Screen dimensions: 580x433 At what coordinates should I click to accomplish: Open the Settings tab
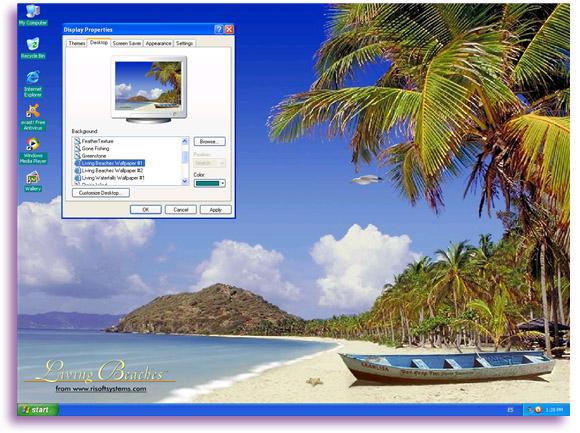pos(184,43)
